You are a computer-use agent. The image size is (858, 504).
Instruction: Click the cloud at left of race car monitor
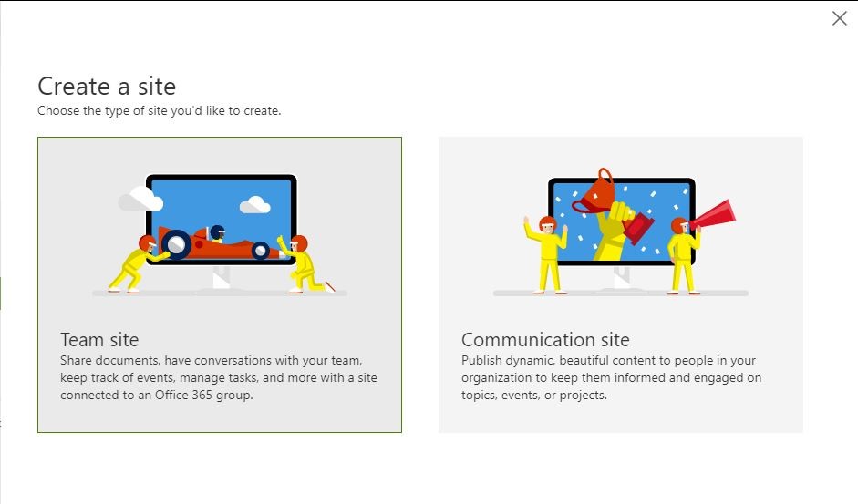pos(140,198)
